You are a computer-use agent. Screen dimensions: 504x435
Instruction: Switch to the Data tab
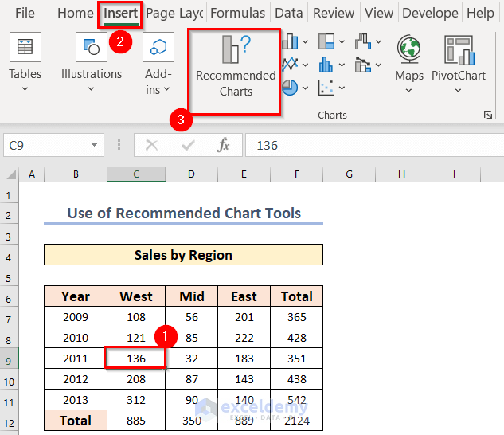click(x=289, y=14)
